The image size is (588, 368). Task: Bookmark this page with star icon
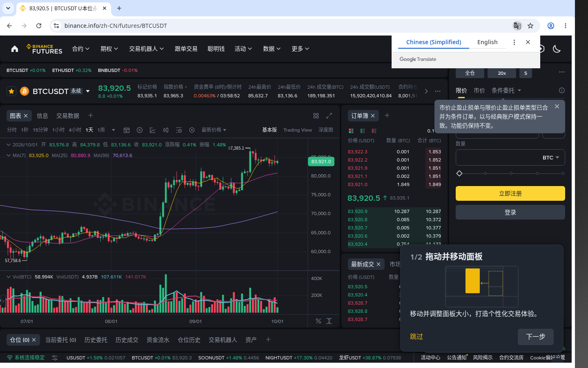pos(530,26)
